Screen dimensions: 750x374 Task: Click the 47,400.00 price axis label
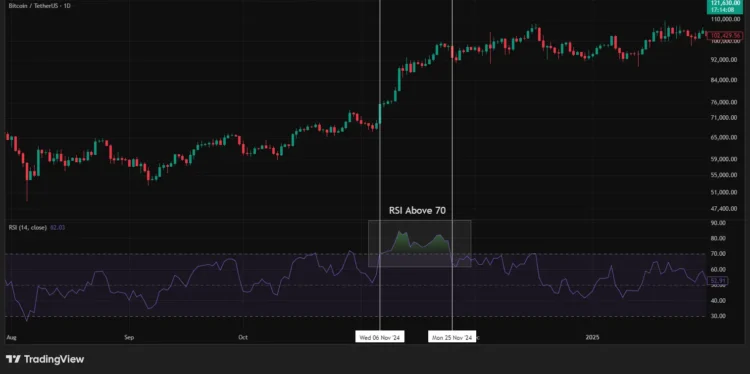(x=725, y=209)
